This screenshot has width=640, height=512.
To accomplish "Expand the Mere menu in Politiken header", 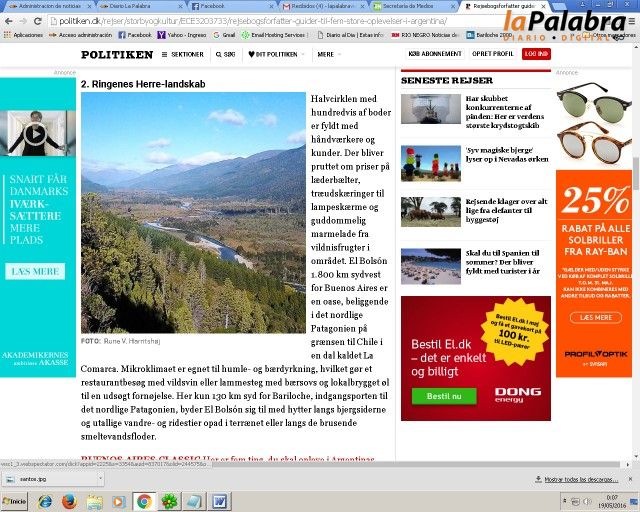I will tap(326, 54).
